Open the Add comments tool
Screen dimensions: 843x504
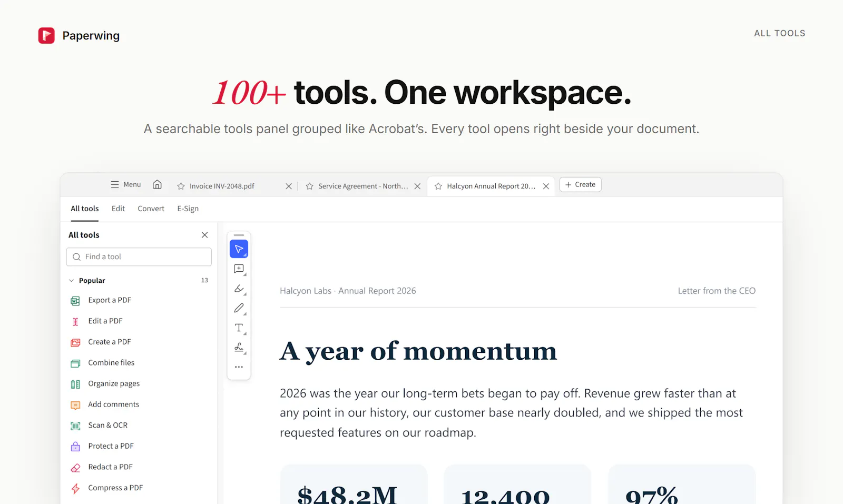113,404
